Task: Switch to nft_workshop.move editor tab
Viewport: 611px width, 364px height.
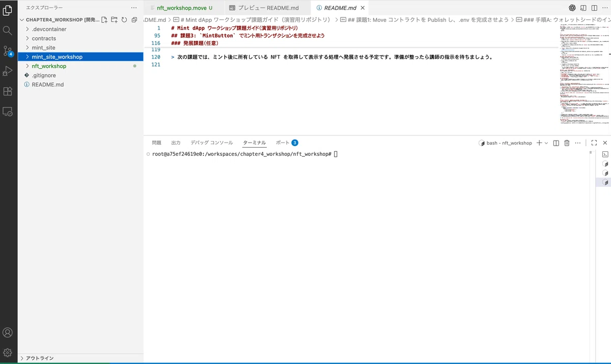Action: 181,8
